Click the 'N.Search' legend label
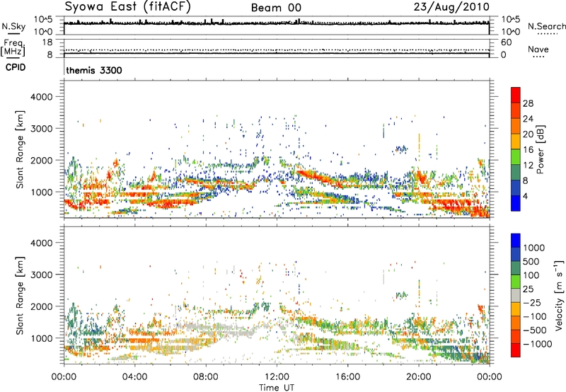 pos(547,26)
